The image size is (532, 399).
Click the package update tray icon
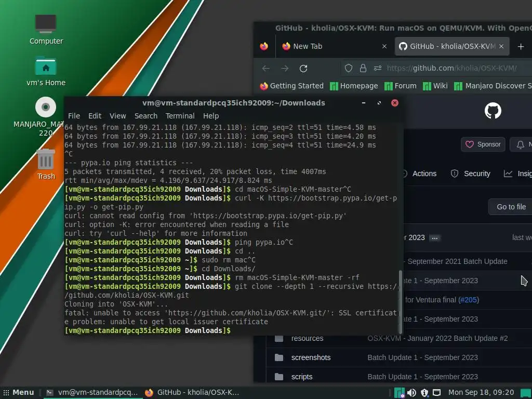pyautogui.click(x=400, y=393)
